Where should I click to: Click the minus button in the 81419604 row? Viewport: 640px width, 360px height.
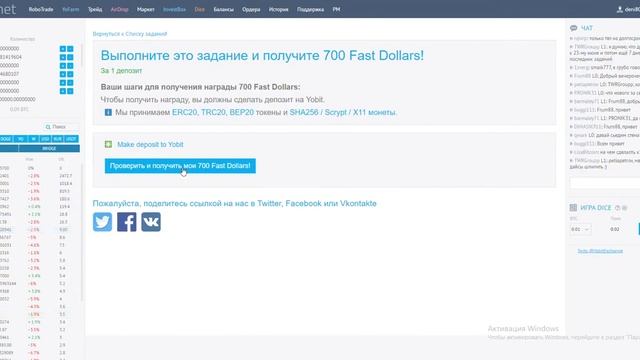pos(70,57)
